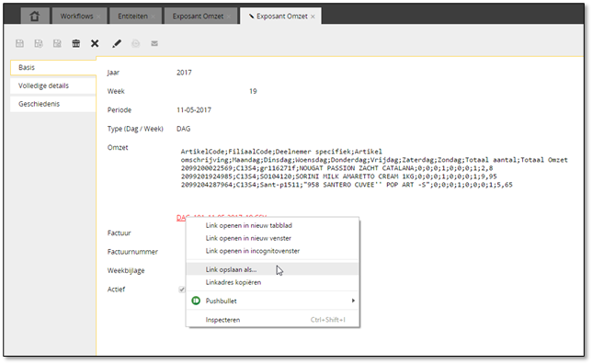Click the trash delete icon
This screenshot has width=592, height=364.
76,43
